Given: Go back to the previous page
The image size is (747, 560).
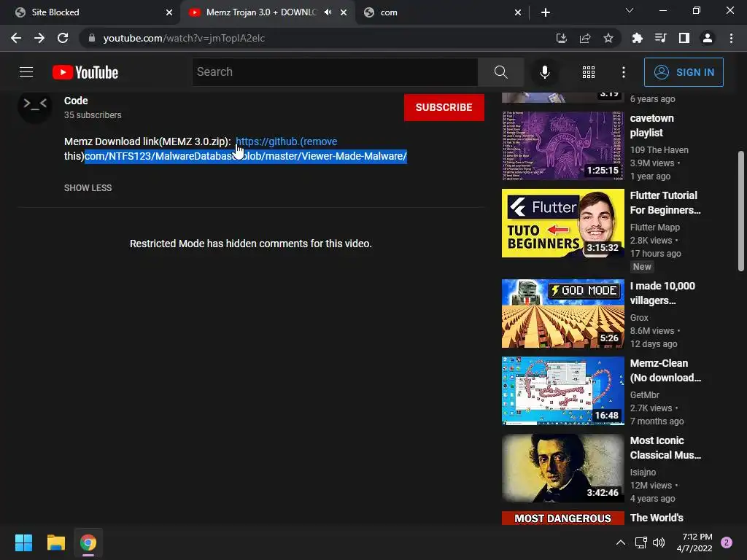Looking at the screenshot, I should (x=16, y=38).
